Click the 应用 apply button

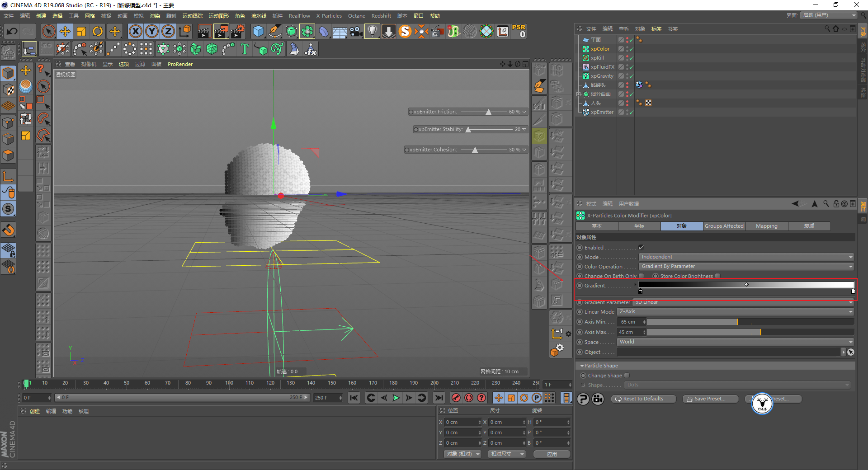coord(552,454)
